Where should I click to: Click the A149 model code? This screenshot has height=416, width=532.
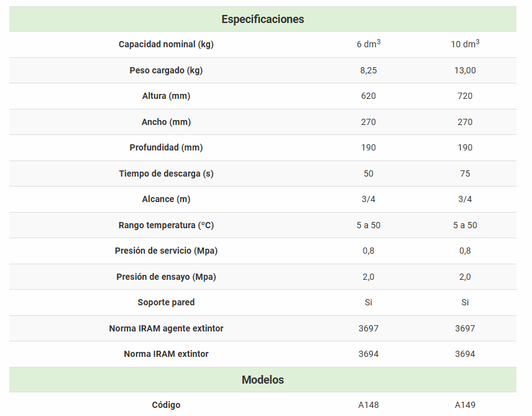465,405
